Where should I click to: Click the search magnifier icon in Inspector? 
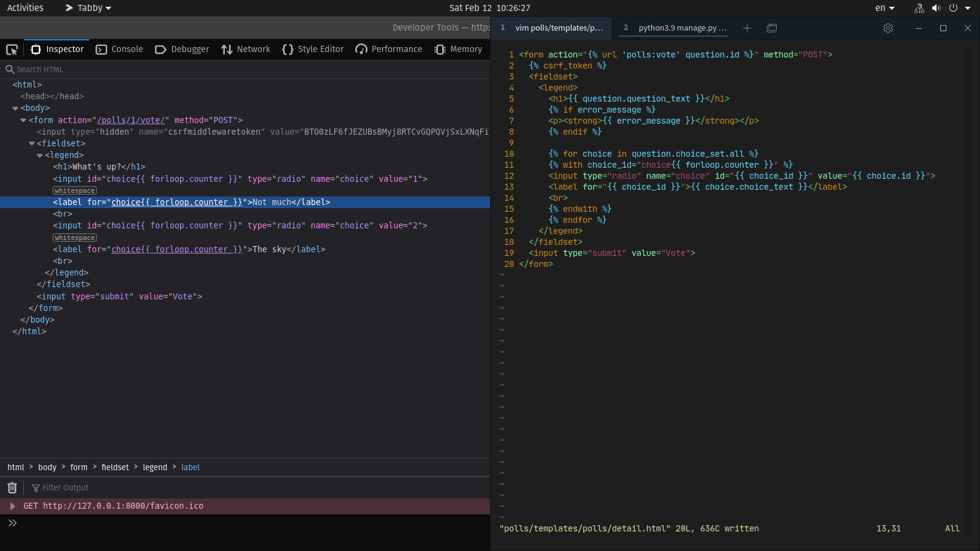(10, 69)
